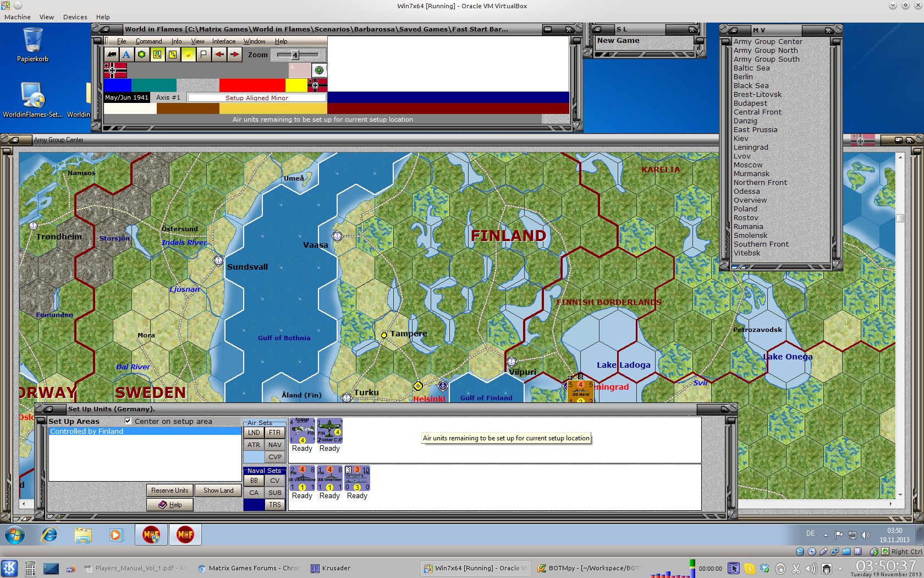Click the yellow numbered grid toolbar icon
This screenshot has height=578, width=924.
(x=173, y=54)
